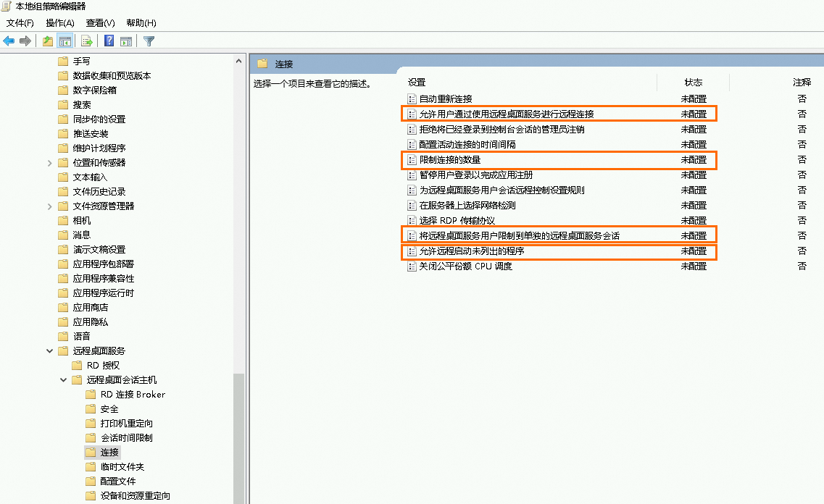Click the tree pane scroll up arrow

pos(238,61)
